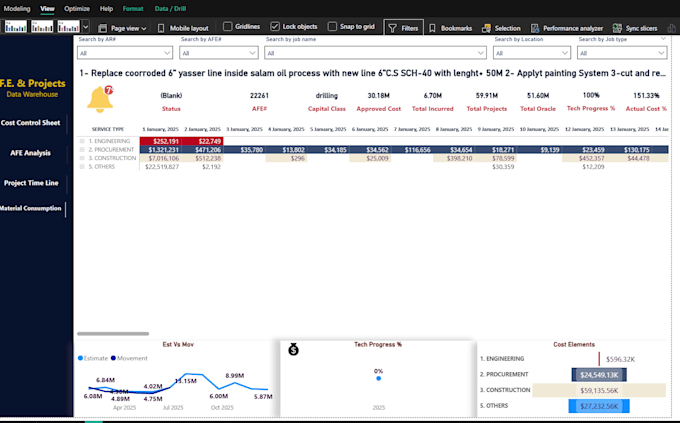The image size is (680, 423).
Task: Toggle the Filters pane button
Action: pos(403,28)
